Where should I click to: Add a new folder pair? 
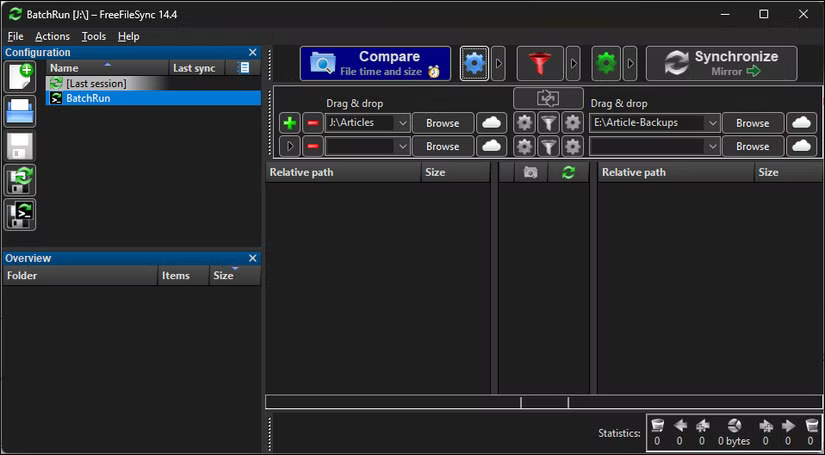click(x=290, y=123)
